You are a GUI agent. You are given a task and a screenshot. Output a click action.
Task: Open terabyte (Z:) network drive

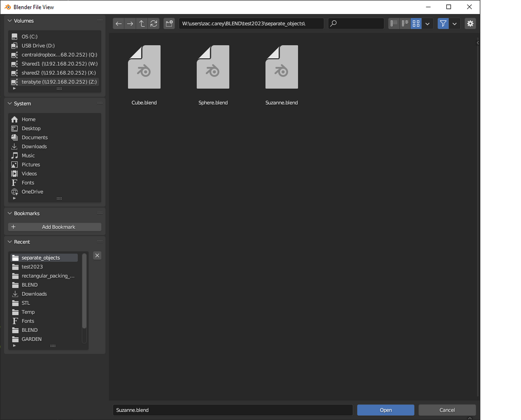pos(54,82)
